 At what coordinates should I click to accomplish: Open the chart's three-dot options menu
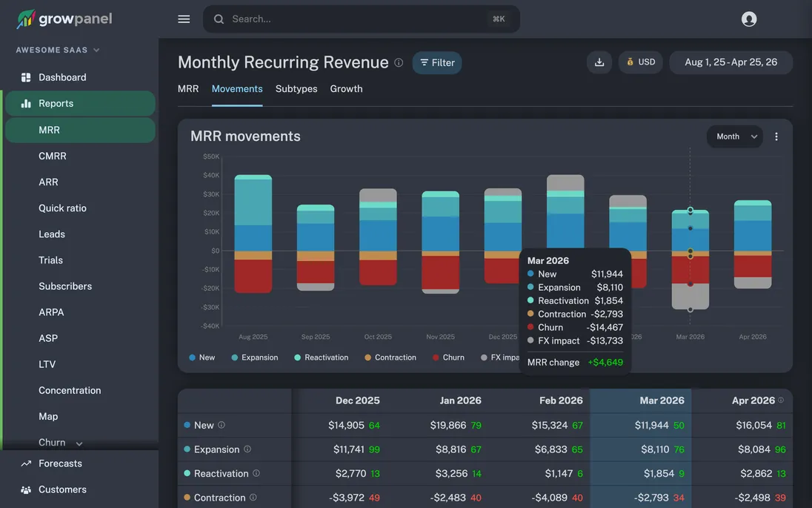click(x=776, y=136)
